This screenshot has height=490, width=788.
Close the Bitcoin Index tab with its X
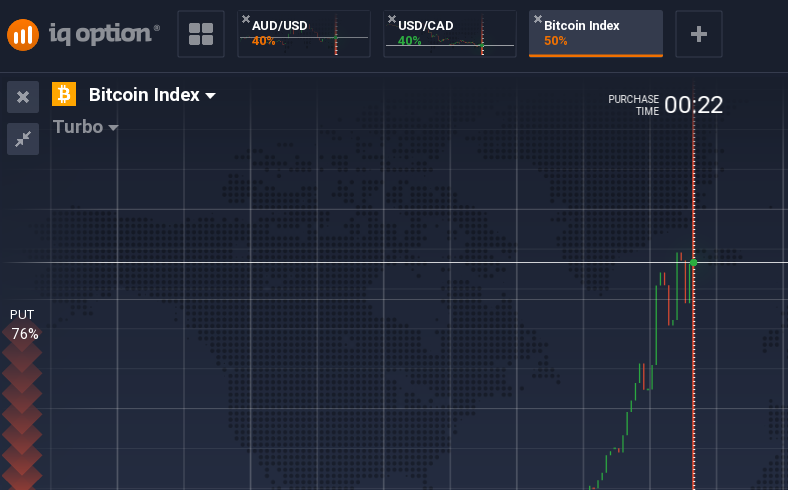(x=538, y=19)
